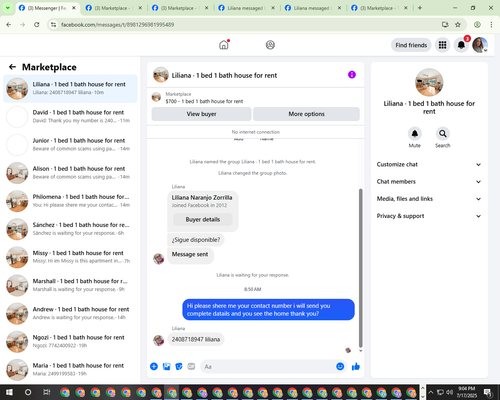Open Ngozi conversation in list

(70, 342)
